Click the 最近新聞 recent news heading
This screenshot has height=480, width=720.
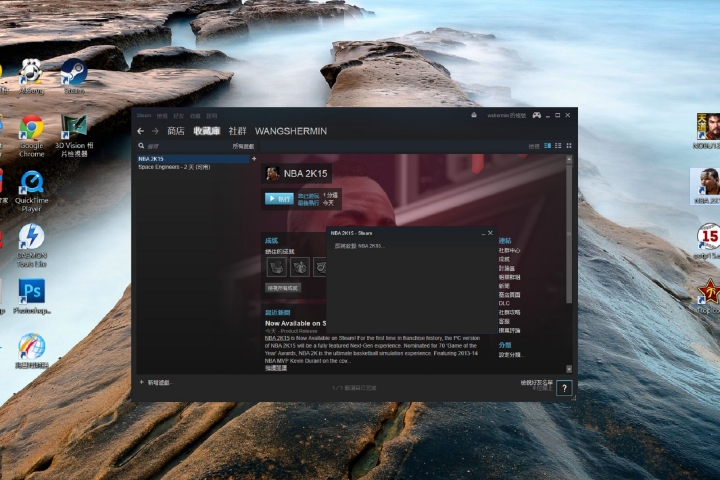[277, 312]
